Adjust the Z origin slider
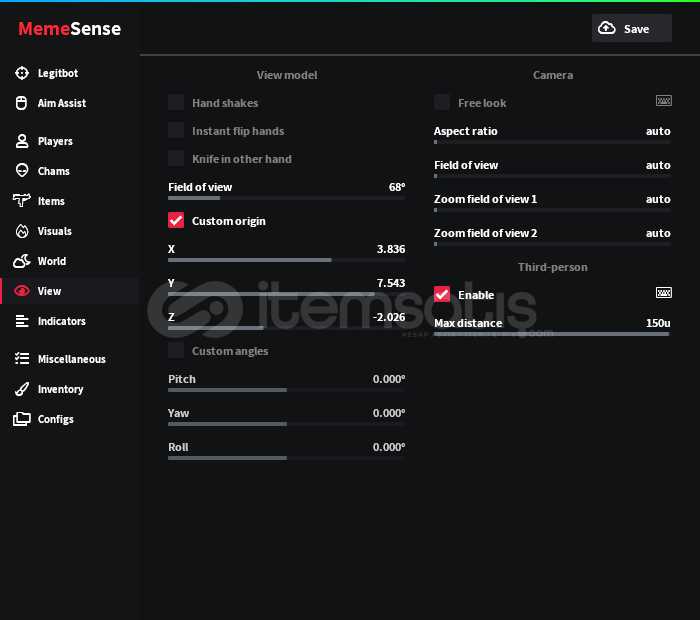This screenshot has height=620, width=700. pos(287,328)
